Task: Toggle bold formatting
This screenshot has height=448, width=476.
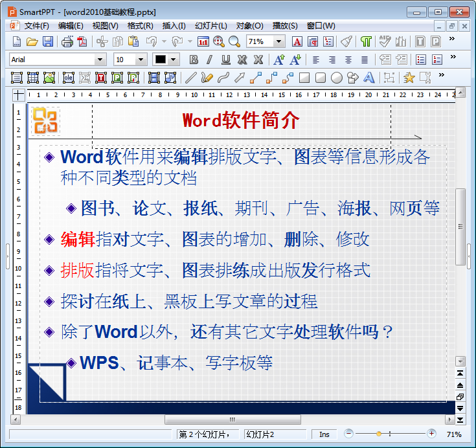Action: [x=194, y=60]
